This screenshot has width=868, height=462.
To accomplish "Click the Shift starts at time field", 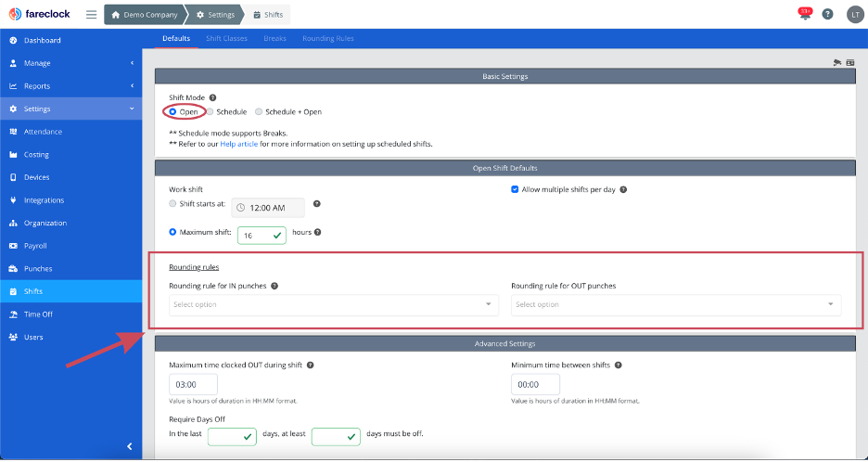I will click(268, 208).
